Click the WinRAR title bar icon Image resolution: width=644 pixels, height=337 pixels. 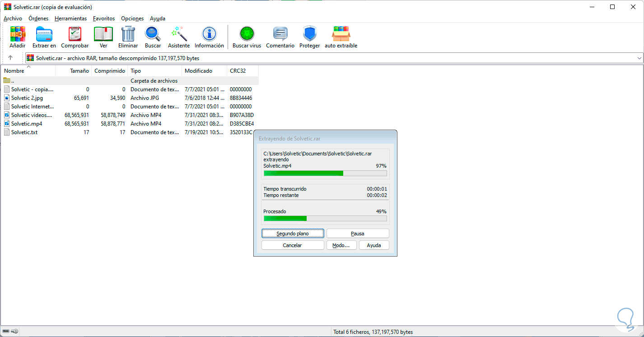pyautogui.click(x=8, y=7)
